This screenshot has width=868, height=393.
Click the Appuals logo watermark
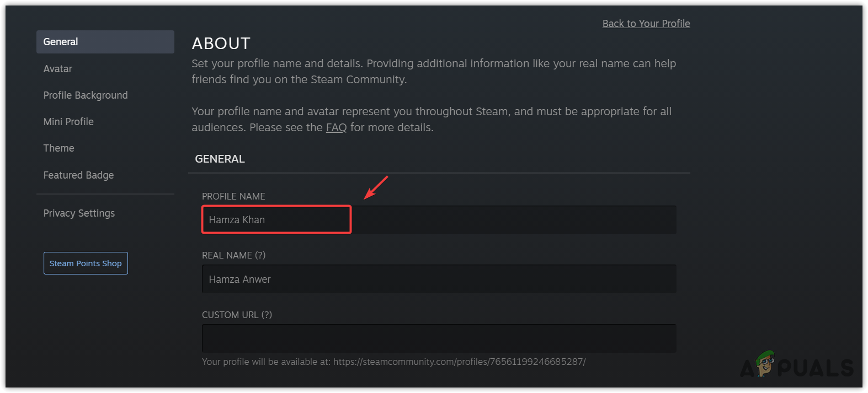point(797,367)
